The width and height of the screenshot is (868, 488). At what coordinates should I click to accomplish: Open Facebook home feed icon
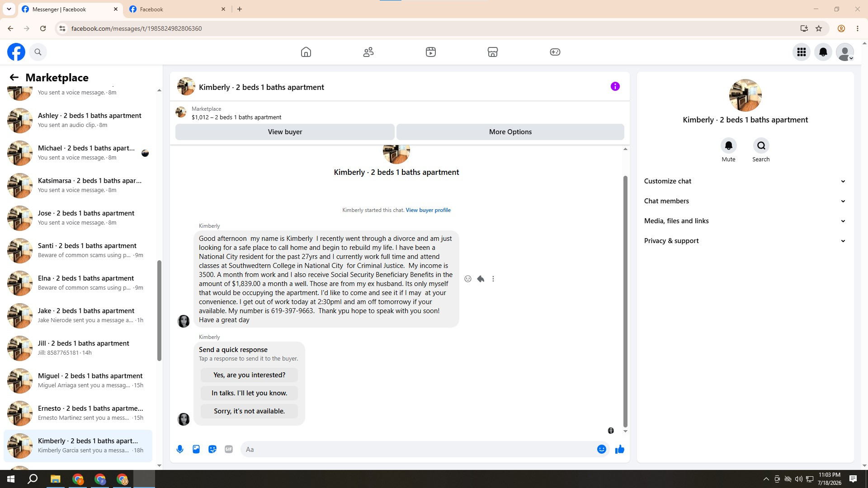tap(306, 52)
